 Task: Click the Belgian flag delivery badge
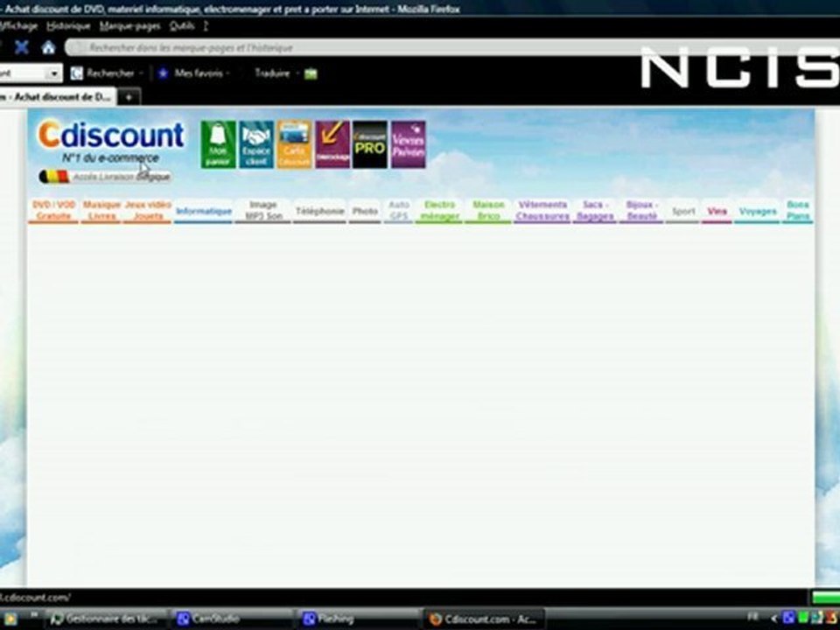pos(105,176)
